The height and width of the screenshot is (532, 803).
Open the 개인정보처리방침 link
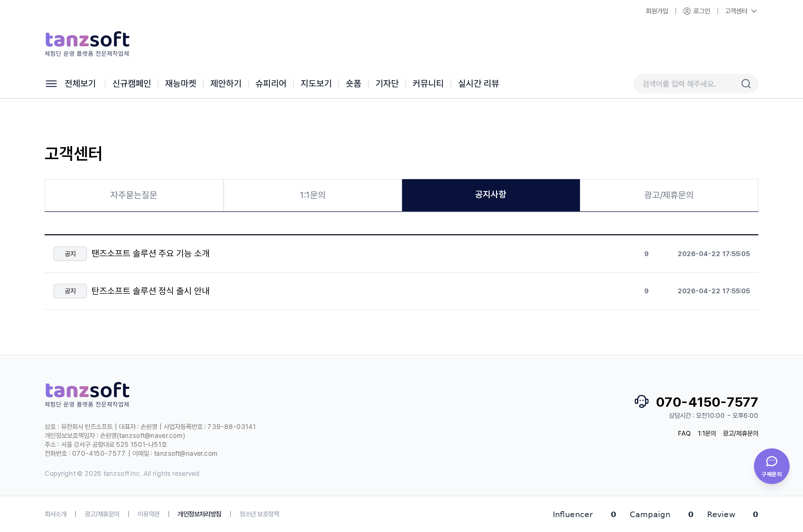199,514
